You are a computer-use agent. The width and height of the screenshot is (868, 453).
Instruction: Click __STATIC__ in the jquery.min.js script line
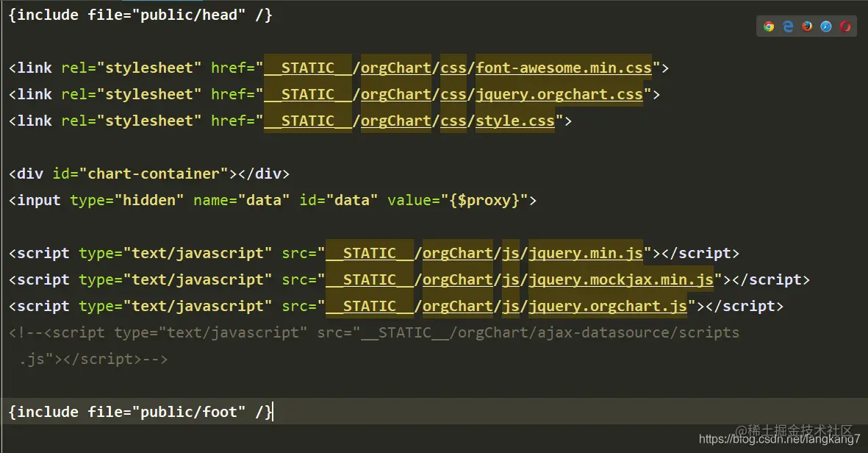[369, 254]
